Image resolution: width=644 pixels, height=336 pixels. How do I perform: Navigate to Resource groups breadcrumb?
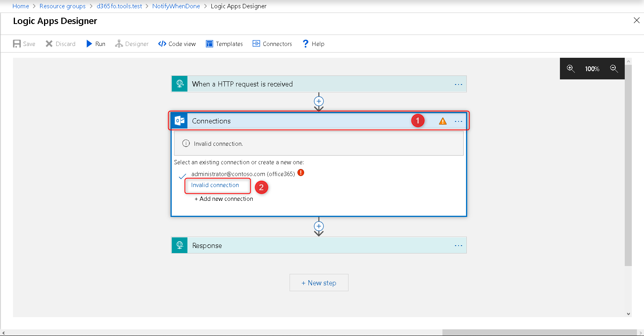pos(62,6)
